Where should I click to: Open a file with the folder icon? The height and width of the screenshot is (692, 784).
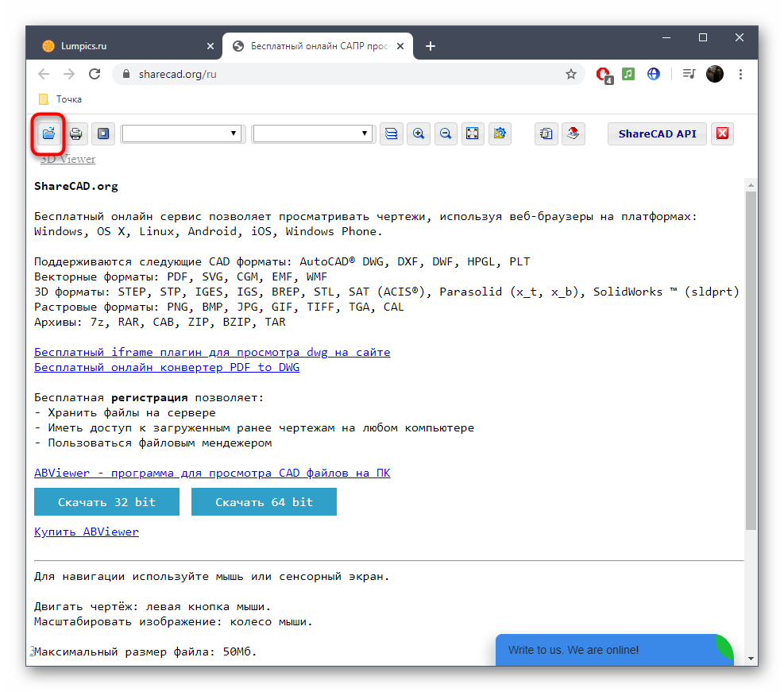click(x=48, y=133)
